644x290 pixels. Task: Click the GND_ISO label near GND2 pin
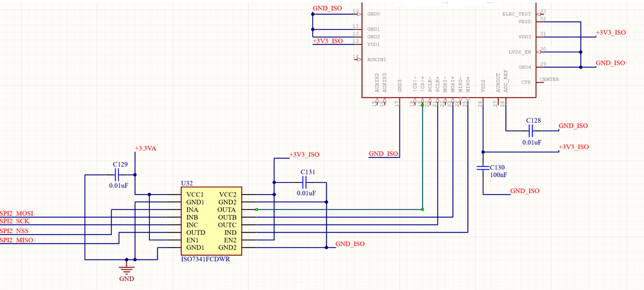click(350, 243)
